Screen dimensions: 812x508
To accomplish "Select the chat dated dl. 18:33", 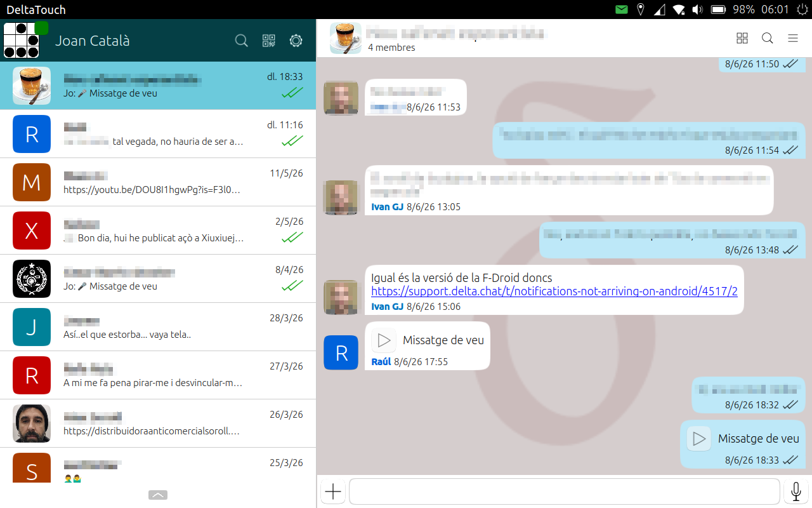I will coord(158,86).
